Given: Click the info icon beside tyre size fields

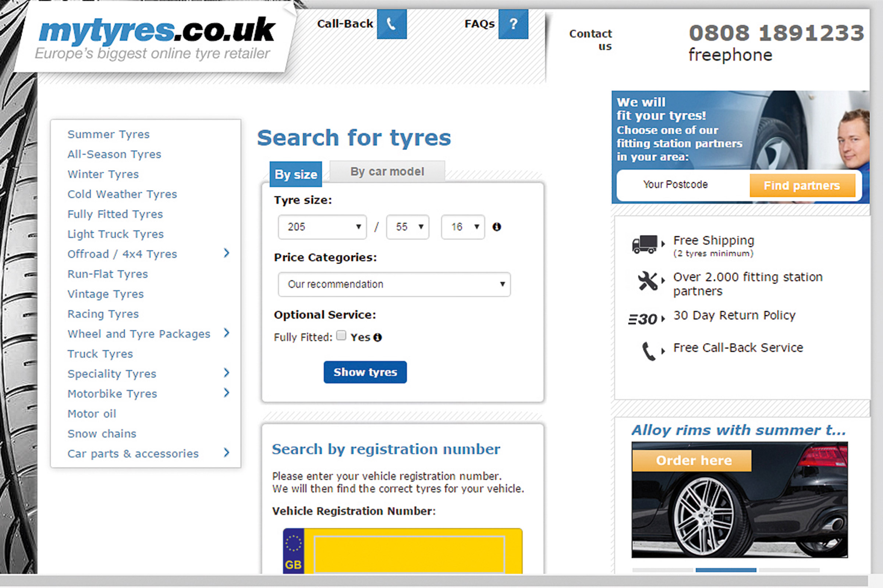Looking at the screenshot, I should 497,227.
